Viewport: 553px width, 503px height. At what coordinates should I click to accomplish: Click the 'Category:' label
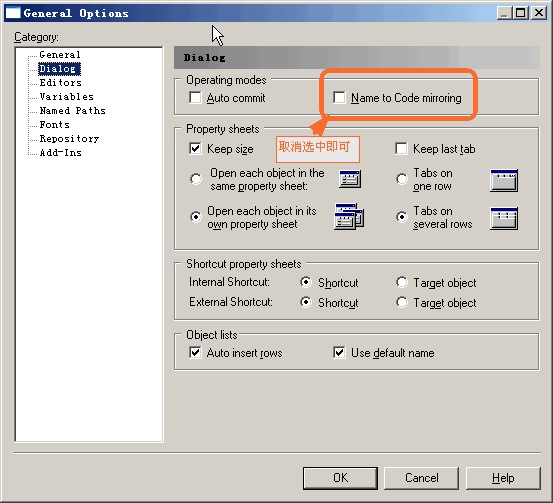click(36, 37)
